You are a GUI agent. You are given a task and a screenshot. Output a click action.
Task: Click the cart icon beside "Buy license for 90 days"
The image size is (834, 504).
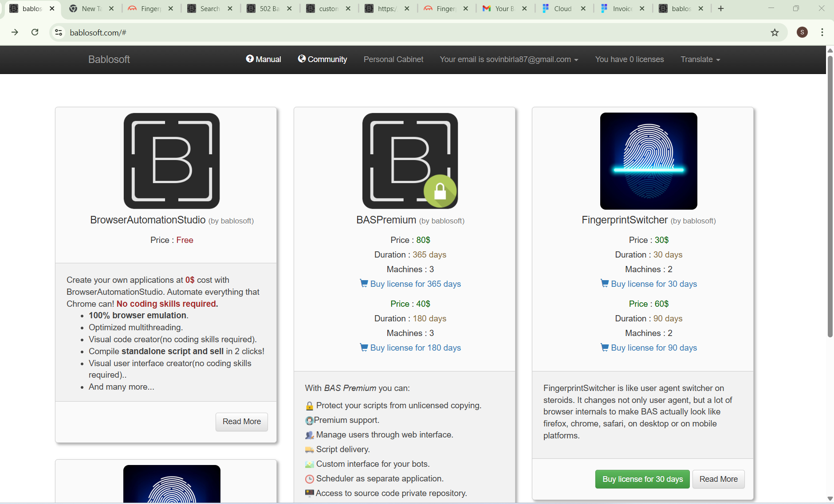[x=605, y=348]
